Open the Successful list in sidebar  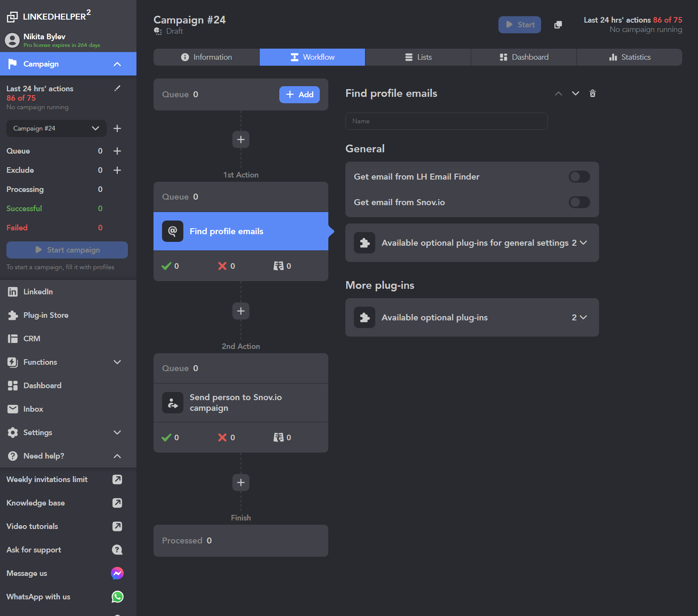point(24,209)
